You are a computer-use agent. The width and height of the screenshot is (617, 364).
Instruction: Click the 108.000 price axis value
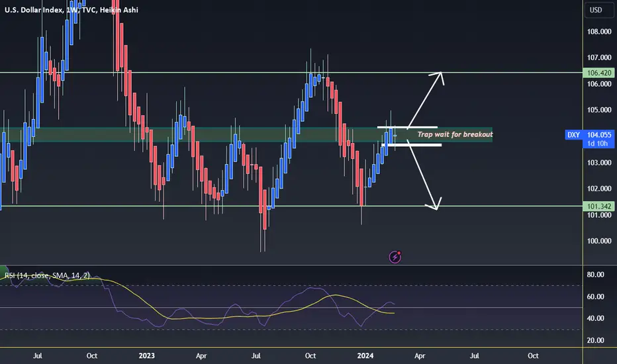(x=599, y=32)
